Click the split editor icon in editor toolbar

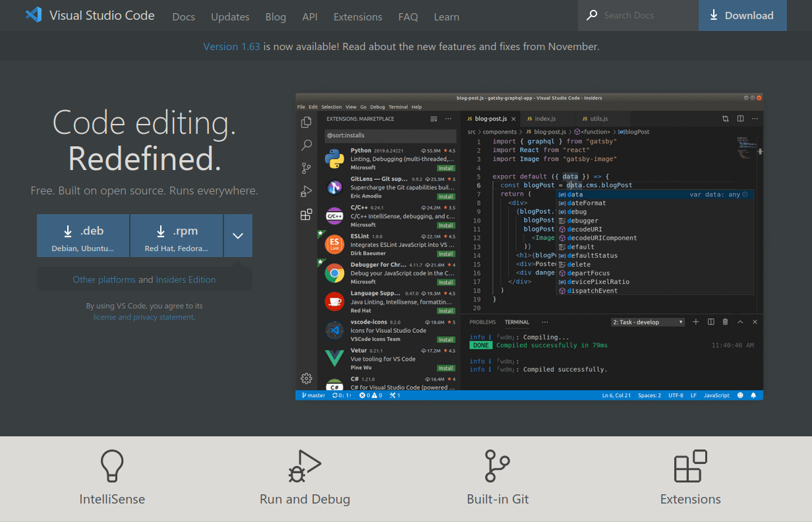740,119
